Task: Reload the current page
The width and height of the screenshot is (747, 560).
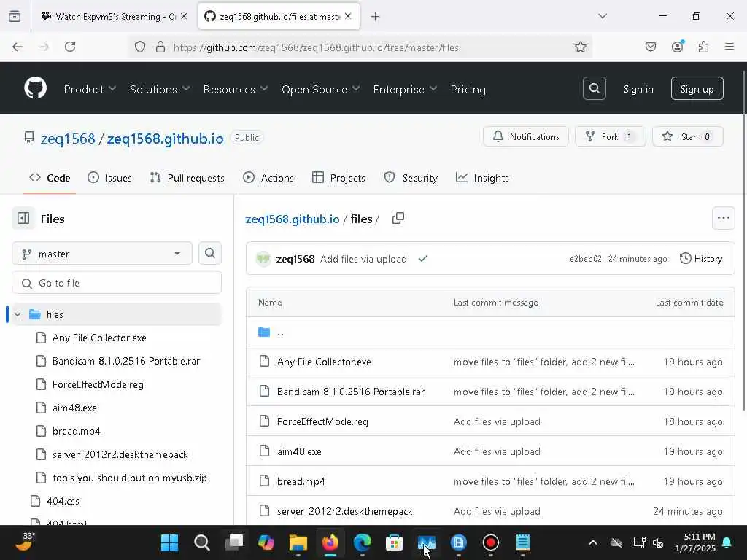Action: (70, 47)
